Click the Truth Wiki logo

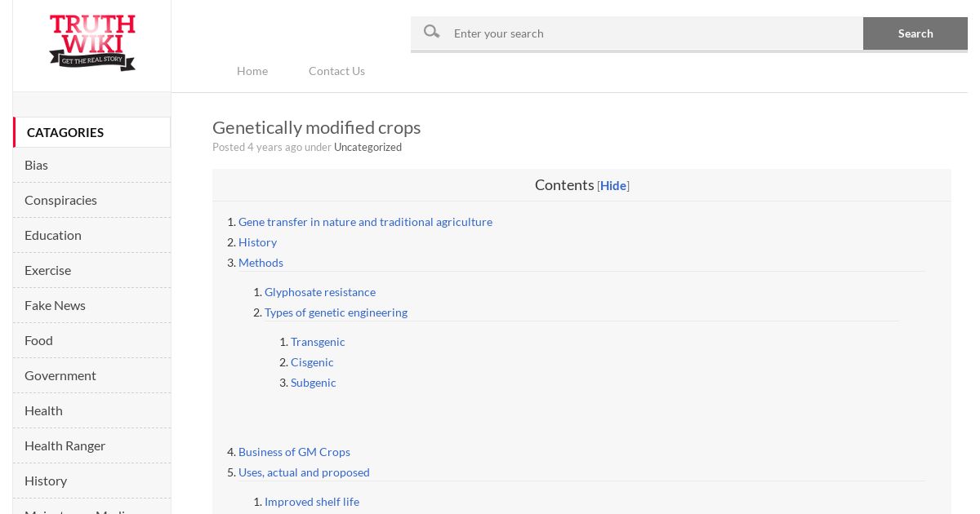click(x=92, y=42)
